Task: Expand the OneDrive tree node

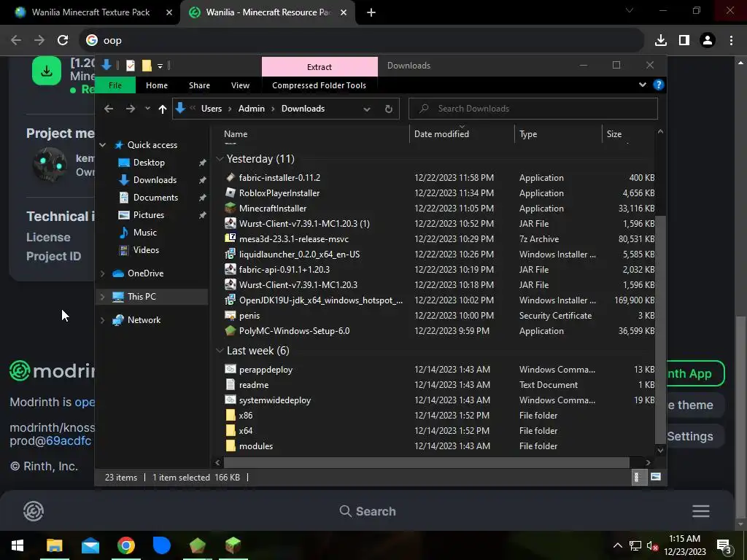Action: coord(102,273)
